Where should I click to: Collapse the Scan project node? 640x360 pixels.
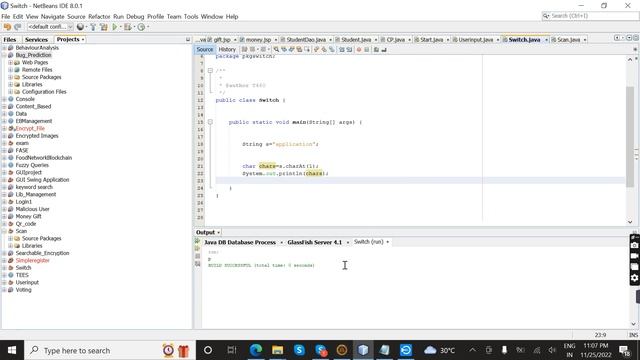4,231
